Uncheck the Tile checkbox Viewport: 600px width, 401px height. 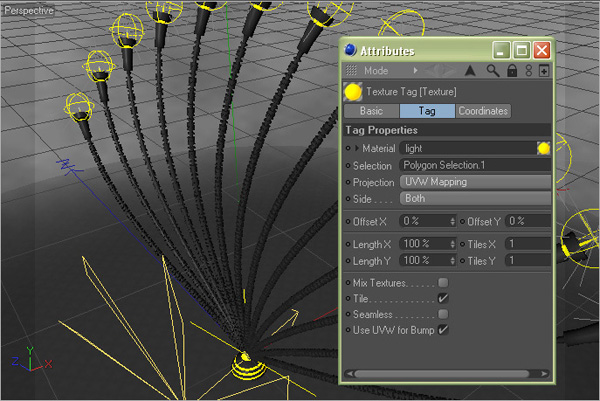(x=443, y=298)
